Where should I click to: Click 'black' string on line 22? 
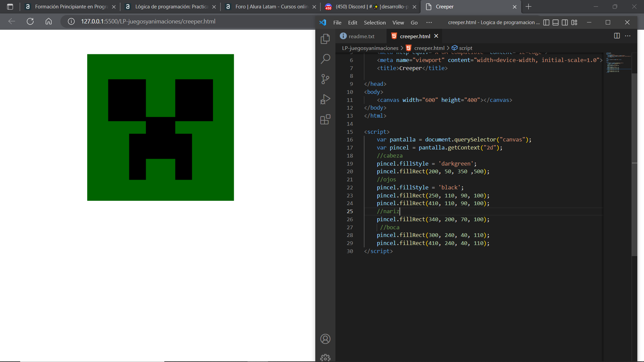click(449, 187)
